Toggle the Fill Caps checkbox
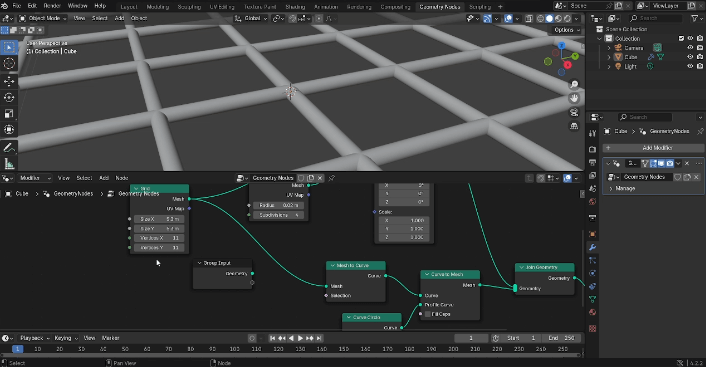 click(428, 314)
